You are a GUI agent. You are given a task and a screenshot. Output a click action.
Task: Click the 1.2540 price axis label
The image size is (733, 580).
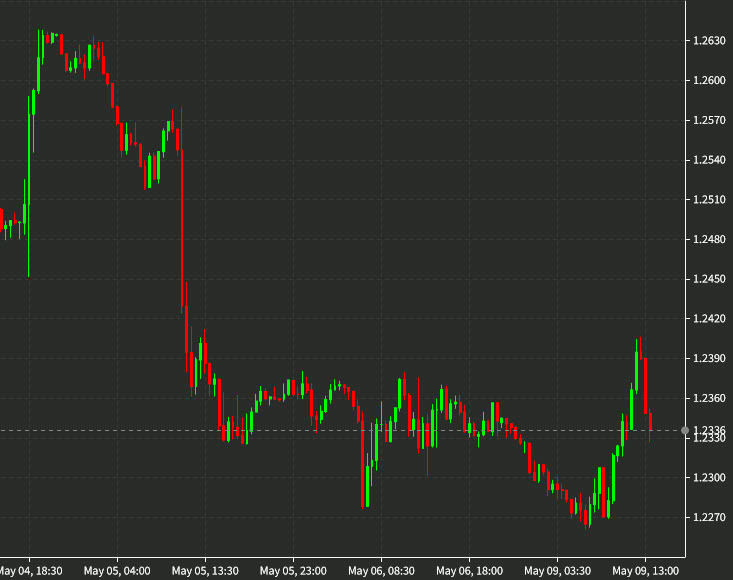[x=709, y=160]
